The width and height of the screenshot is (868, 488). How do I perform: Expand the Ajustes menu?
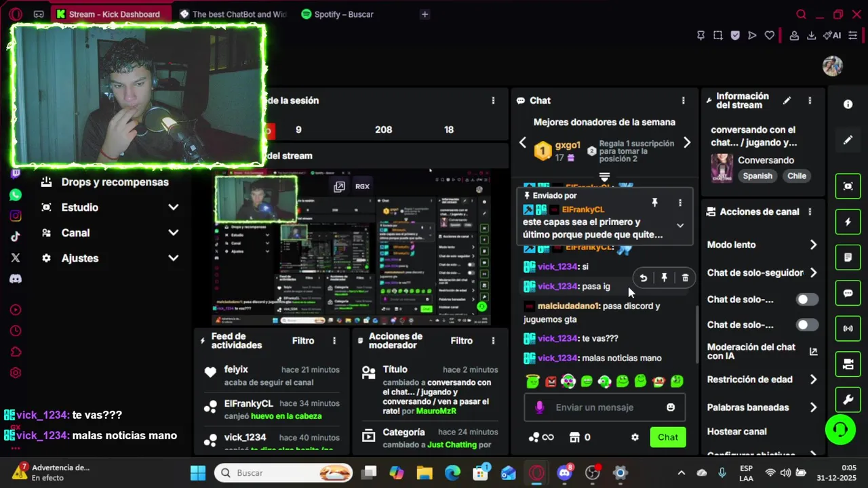click(x=174, y=258)
